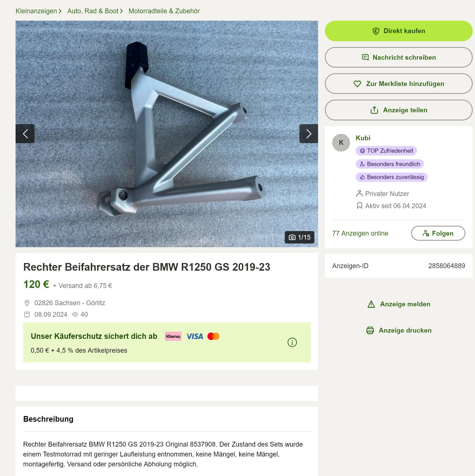Open the Kleinanzeigen breadcrumb link
This screenshot has width=475, height=476.
[x=36, y=11]
